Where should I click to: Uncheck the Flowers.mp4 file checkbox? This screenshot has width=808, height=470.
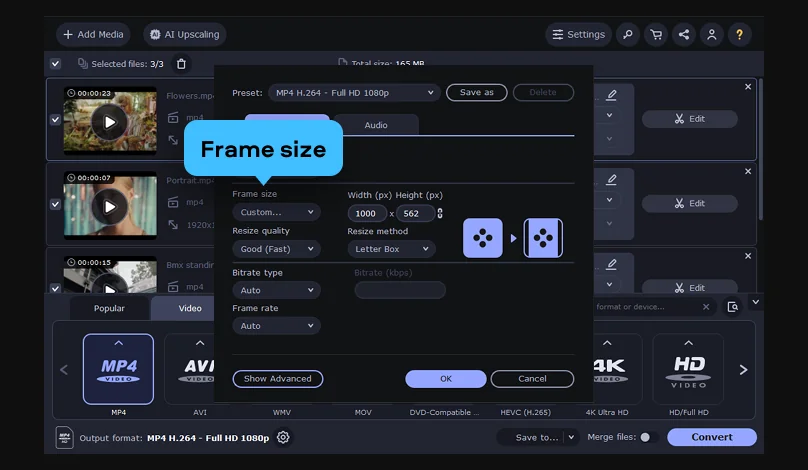pyautogui.click(x=55, y=120)
